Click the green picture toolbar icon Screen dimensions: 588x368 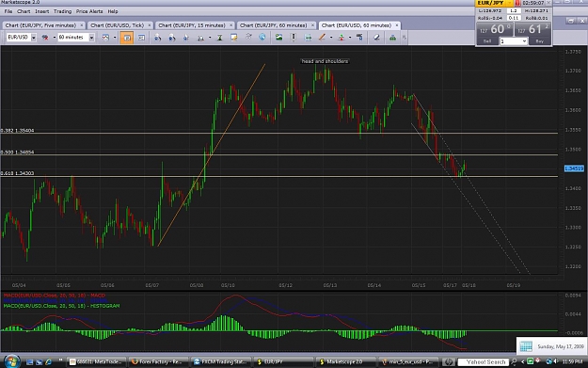coord(278,37)
